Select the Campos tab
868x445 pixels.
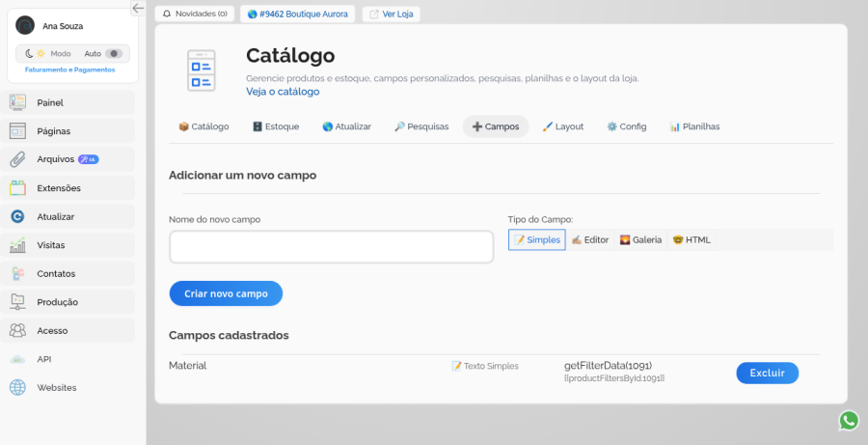496,126
